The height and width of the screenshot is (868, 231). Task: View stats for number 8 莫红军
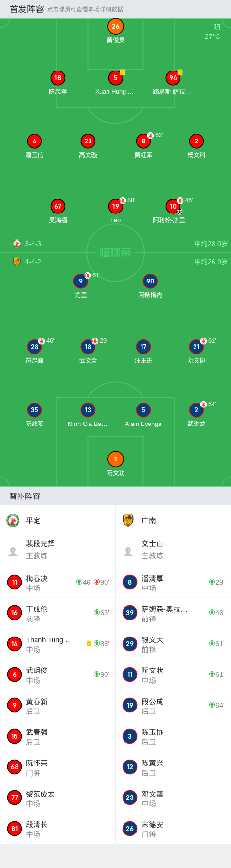(x=143, y=141)
